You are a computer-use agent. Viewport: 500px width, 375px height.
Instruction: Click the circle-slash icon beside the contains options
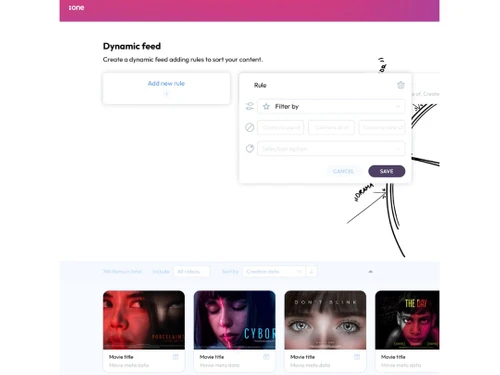pos(249,127)
